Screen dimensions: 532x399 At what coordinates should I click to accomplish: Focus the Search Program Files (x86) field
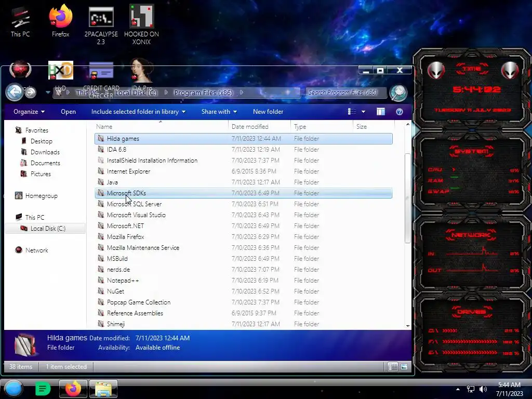346,92
